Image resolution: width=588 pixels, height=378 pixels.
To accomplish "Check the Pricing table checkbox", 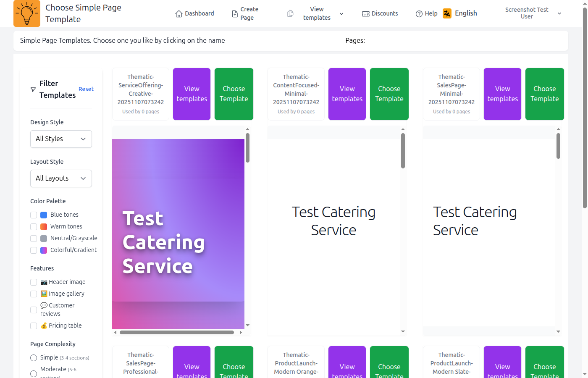I will point(34,326).
